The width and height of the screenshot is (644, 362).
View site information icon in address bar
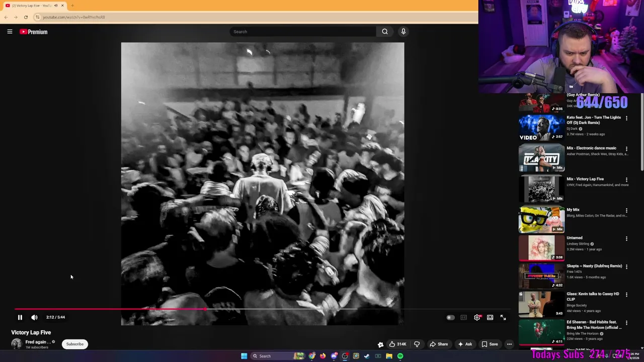click(37, 17)
